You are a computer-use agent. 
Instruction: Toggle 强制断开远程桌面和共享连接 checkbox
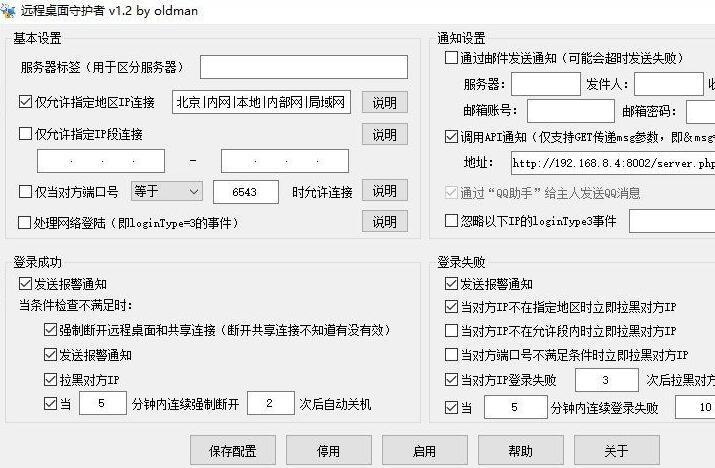click(50, 330)
